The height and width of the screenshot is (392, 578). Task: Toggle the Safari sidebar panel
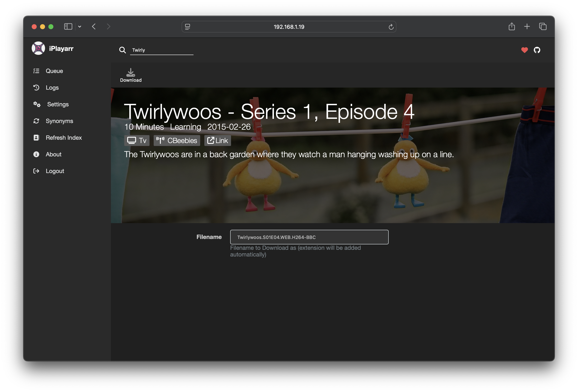pyautogui.click(x=68, y=26)
